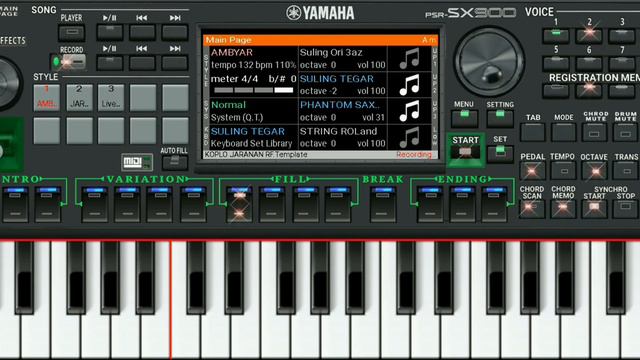The image size is (640, 360).
Task: Open the MENU button
Action: tap(464, 118)
